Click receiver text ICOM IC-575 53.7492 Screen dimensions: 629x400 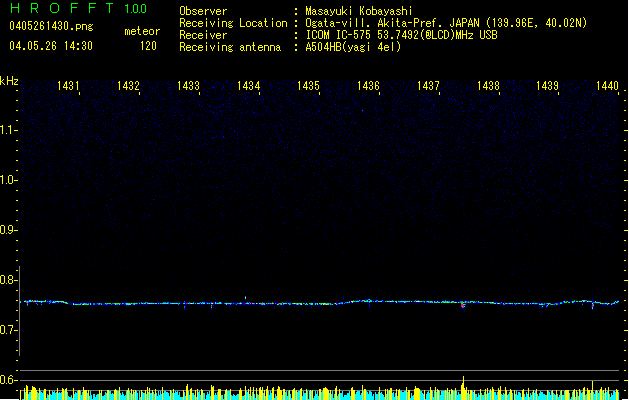point(402,35)
